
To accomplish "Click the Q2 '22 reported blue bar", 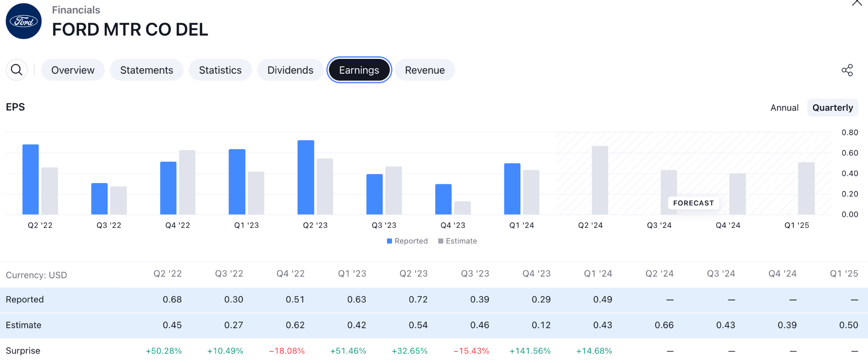I will tap(31, 180).
